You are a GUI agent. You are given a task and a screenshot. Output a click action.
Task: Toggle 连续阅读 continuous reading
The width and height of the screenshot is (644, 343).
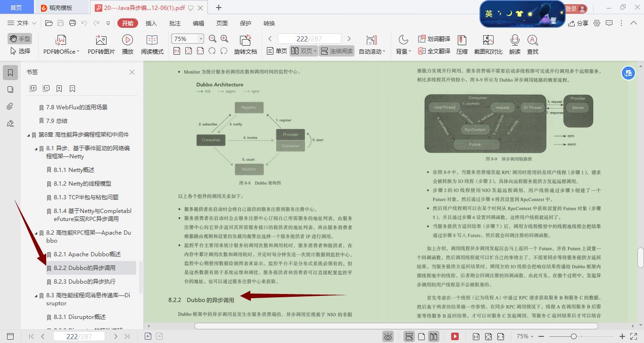(337, 51)
